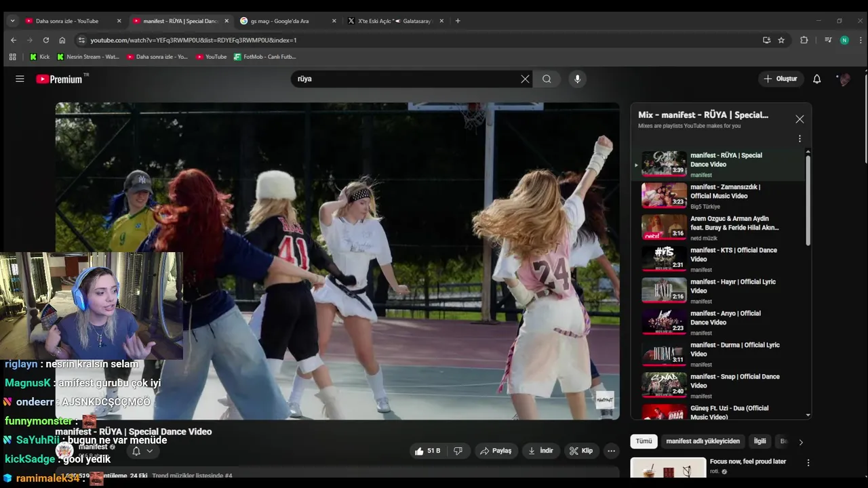This screenshot has height=488, width=868.
Task: Open the more actions ellipsis under video
Action: (x=611, y=451)
